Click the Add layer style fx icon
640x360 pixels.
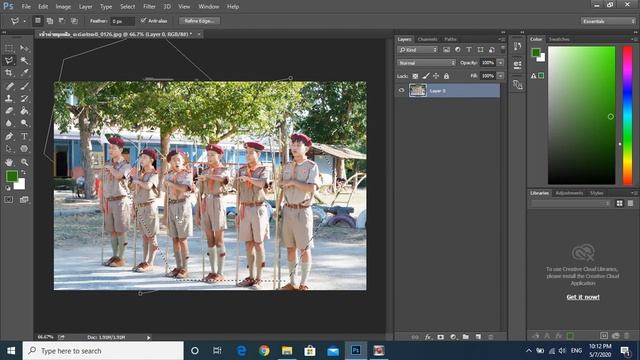pyautogui.click(x=428, y=337)
